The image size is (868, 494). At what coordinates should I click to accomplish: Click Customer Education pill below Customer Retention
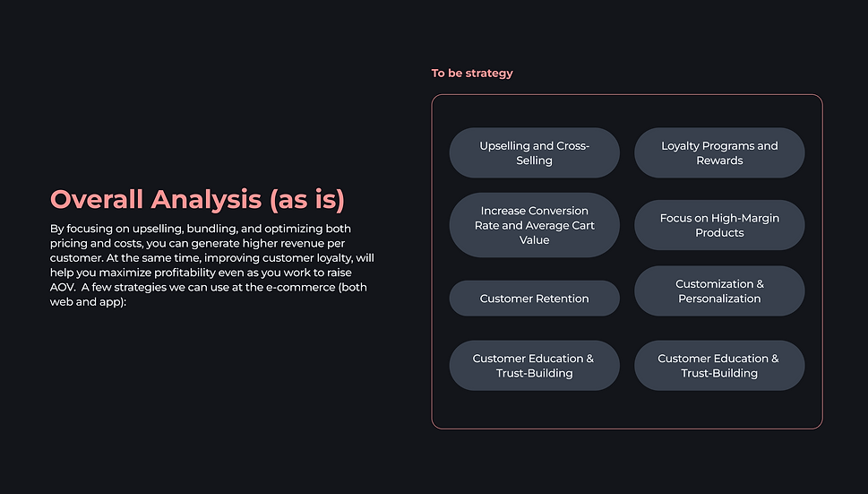(534, 366)
